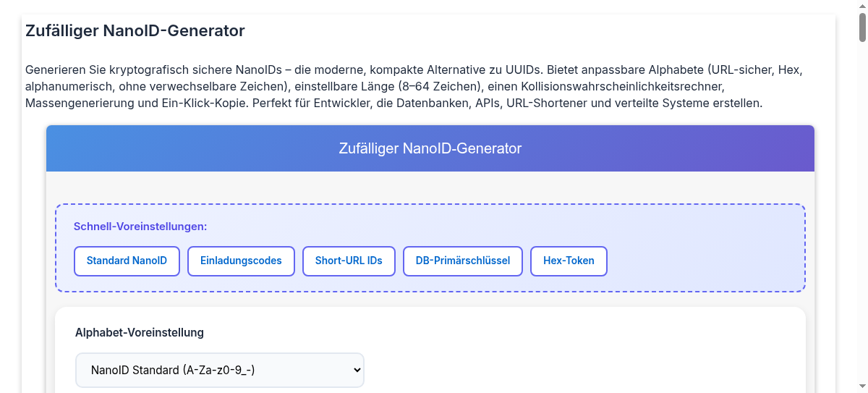Click the Schnell-Voreinstellungen label
Viewport: 868px width, 393px height.
(140, 227)
